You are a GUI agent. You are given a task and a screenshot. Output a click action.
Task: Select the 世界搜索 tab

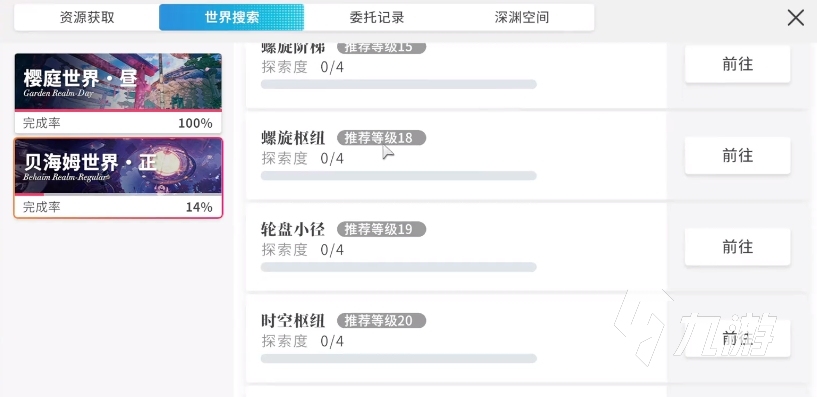tap(232, 17)
